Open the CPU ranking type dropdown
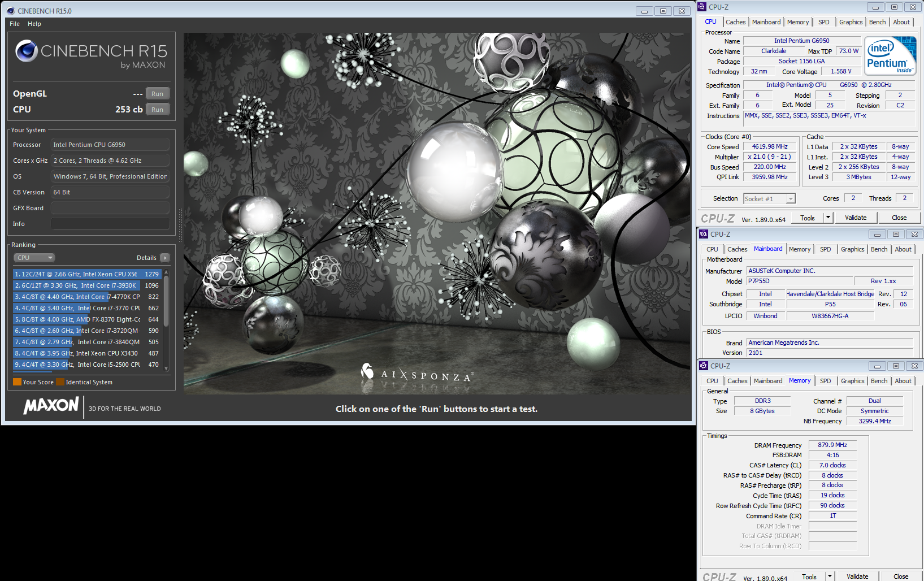Screen dimensions: 924x581 tap(34, 258)
